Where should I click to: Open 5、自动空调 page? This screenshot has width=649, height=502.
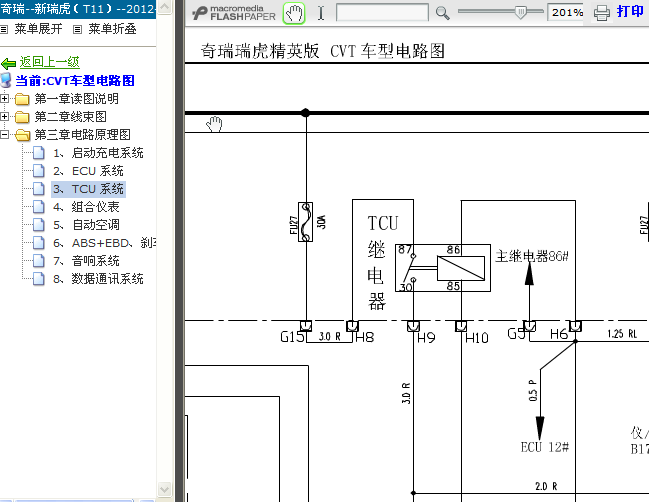[86, 225]
